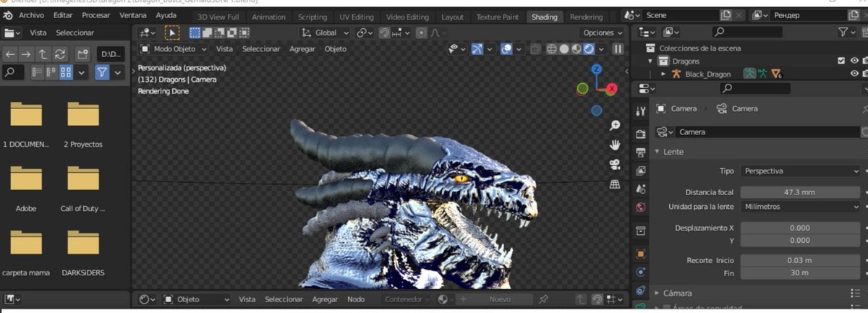Click the Blender logo menu icon
Viewport: 868px width, 313px height.
pyautogui.click(x=8, y=15)
